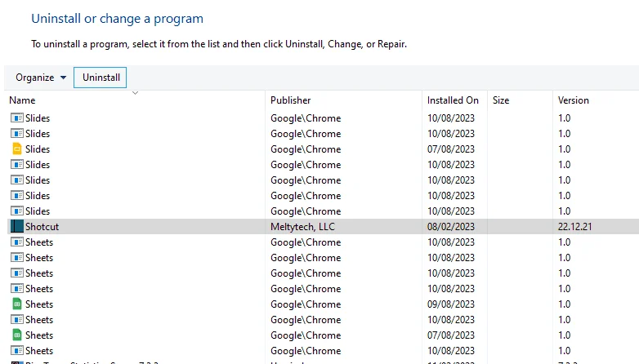This screenshot has width=639, height=364.
Task: Click the Shotcut program icon
Action: pyautogui.click(x=16, y=226)
